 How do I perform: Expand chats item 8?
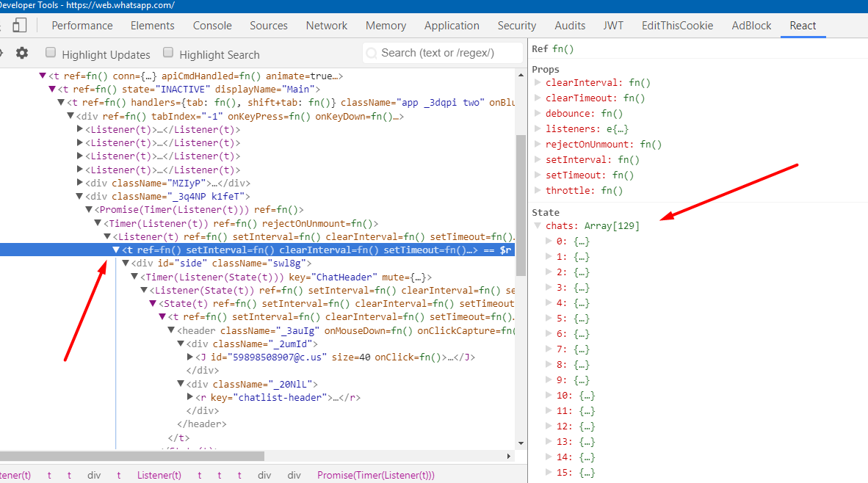click(x=548, y=364)
